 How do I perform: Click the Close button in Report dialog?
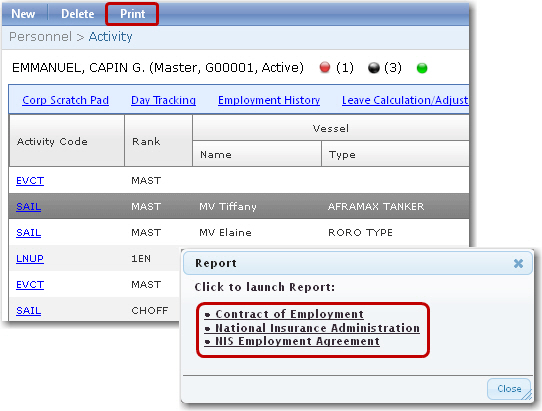click(x=509, y=389)
